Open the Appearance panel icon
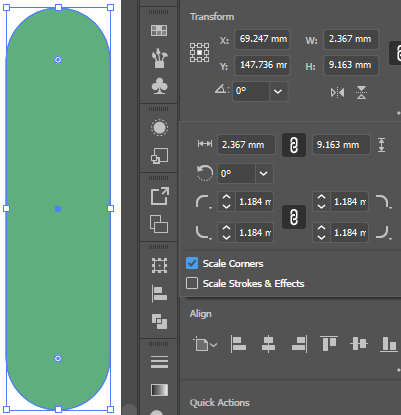 (159, 128)
